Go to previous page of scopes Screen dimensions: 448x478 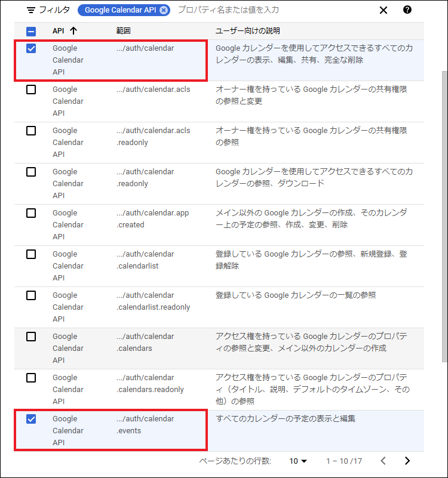point(383,461)
